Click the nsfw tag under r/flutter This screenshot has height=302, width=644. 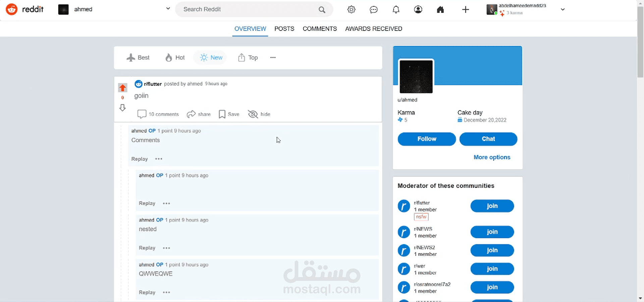coord(421,217)
